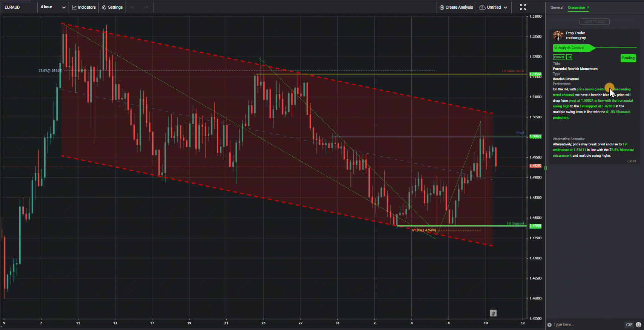Viewport: 644px width, 330px height.
Task: Click the JUNE 10, 2022 date divider
Action: click(x=594, y=21)
